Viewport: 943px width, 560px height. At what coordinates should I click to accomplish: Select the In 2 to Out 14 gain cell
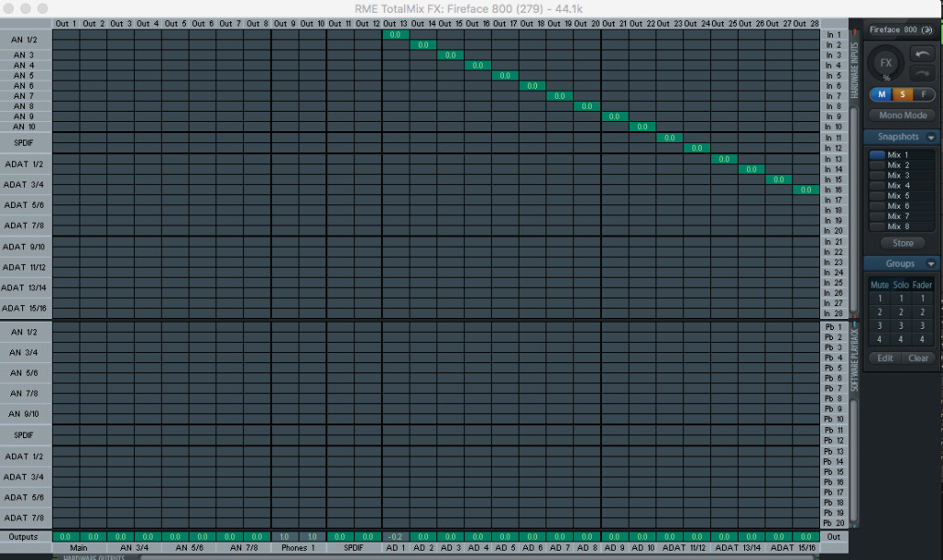click(423, 45)
